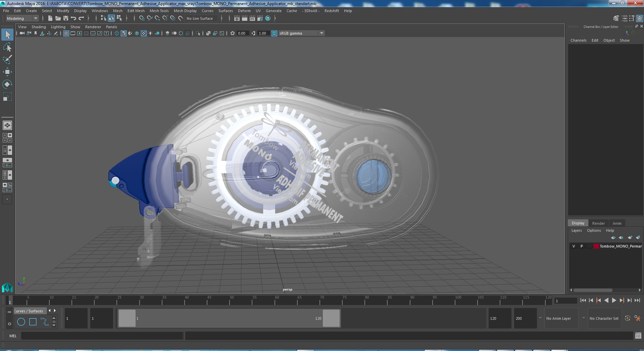Open the Render View clapper icon
644x351 pixels.
point(237,18)
